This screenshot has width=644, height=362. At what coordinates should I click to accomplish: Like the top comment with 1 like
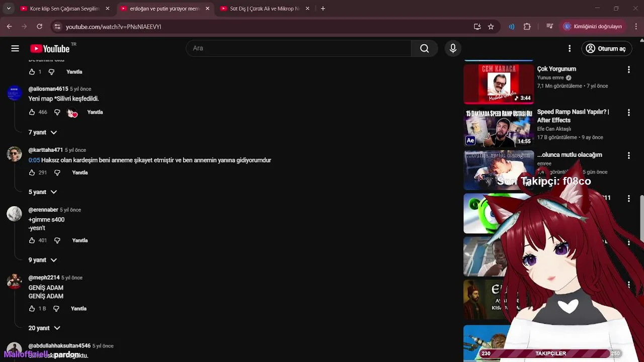tap(32, 72)
